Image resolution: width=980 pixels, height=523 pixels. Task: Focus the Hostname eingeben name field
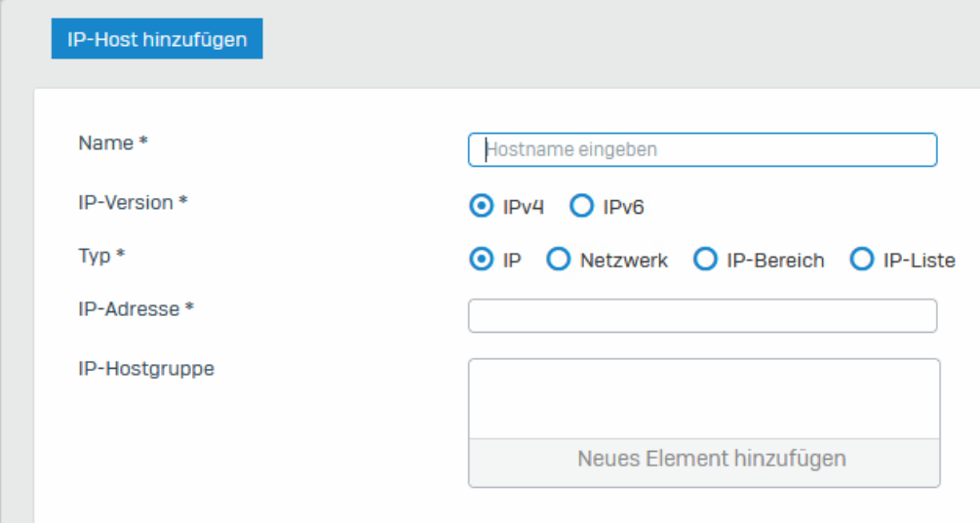point(702,149)
